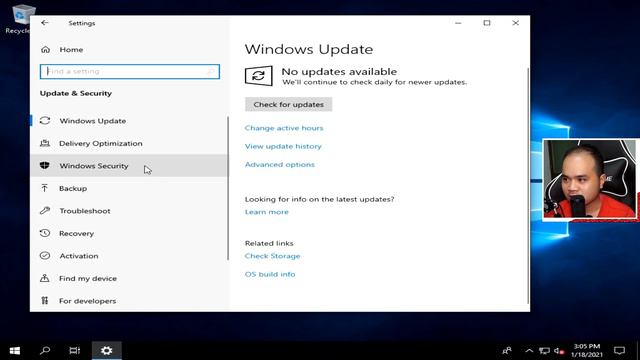Open Troubleshoot settings

[x=129, y=211]
